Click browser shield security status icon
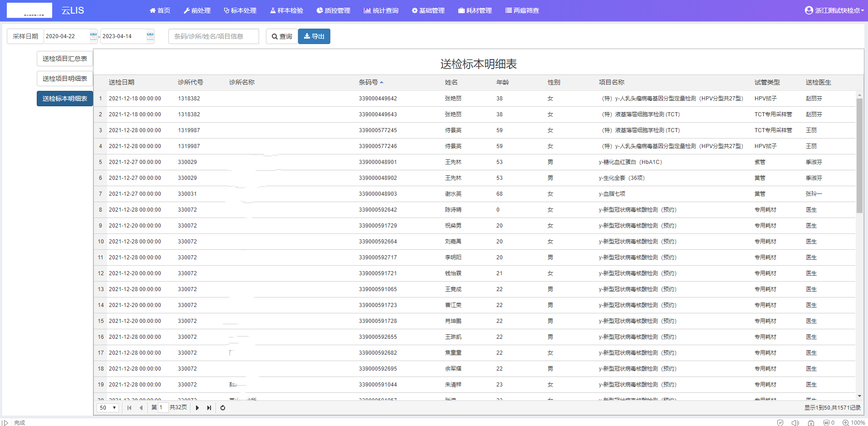868x426 pixels. pos(780,422)
